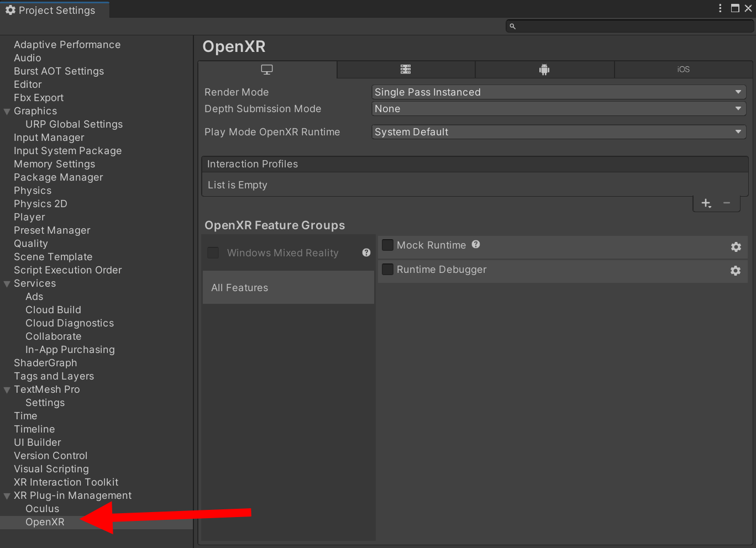This screenshot has width=756, height=548.
Task: Open the Project Settings tab
Action: click(x=55, y=10)
